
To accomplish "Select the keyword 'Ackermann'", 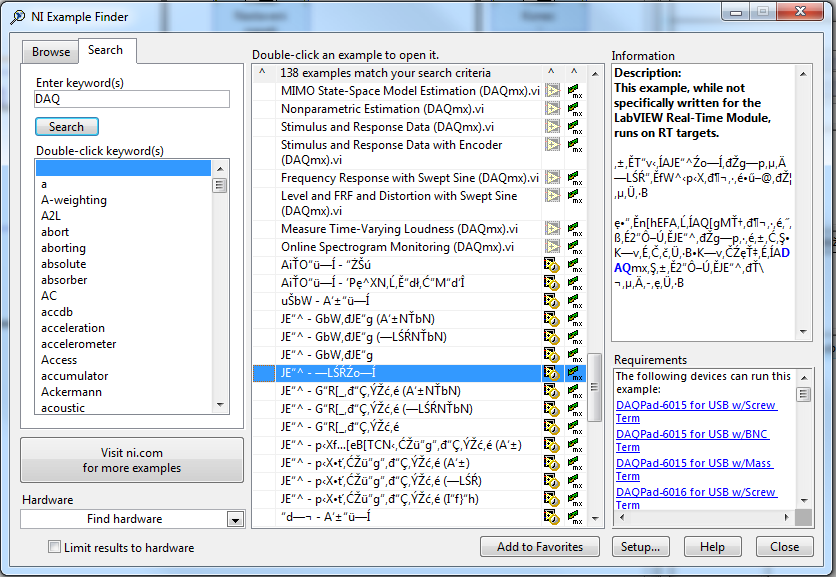I will 71,392.
